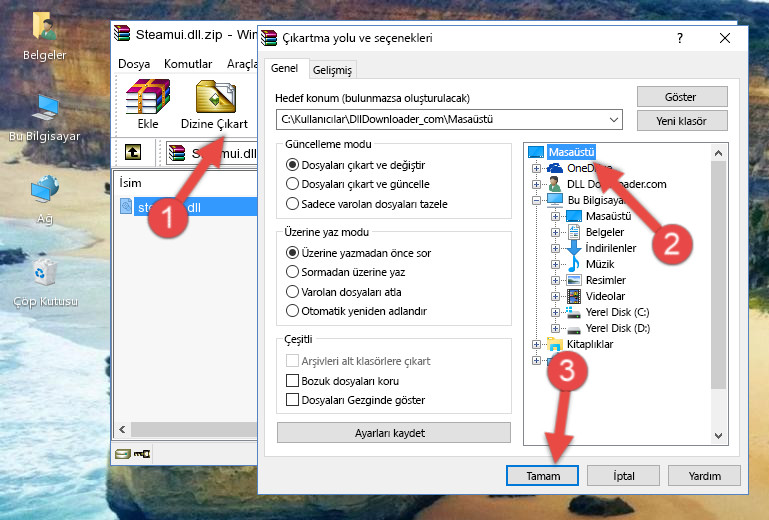Select the Yerel Disk (C:) drive icon
This screenshot has width=769, height=520.
pyautogui.click(x=573, y=312)
